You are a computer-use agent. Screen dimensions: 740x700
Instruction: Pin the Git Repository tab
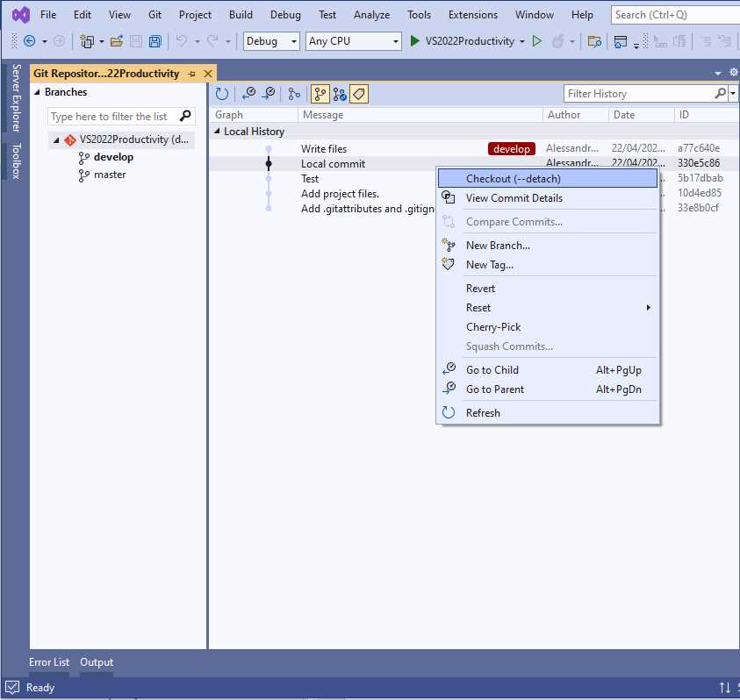click(x=191, y=74)
